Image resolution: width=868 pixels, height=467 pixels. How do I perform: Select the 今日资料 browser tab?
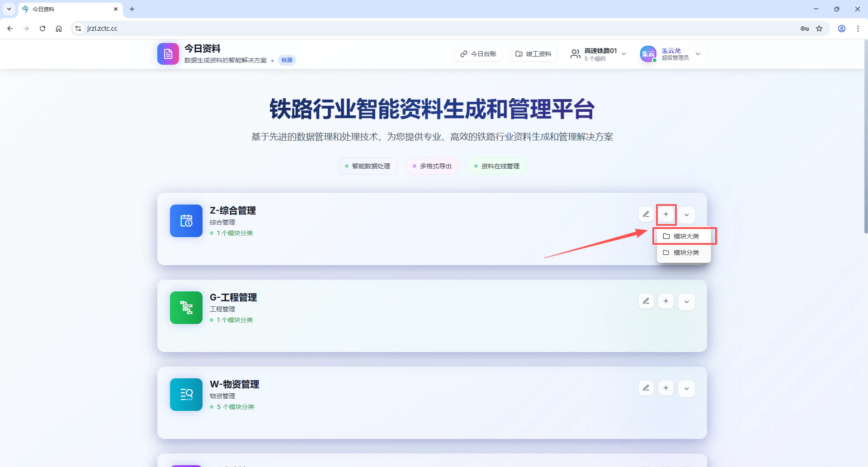coord(70,9)
